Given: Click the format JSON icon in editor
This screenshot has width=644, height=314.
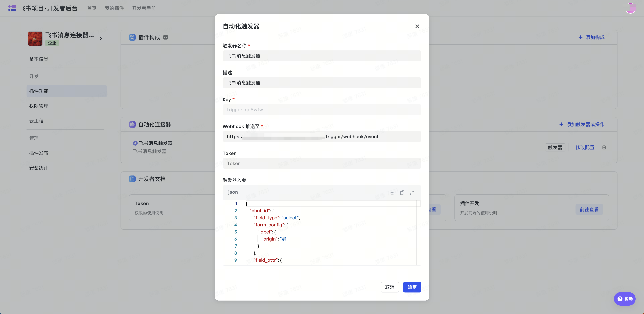Looking at the screenshot, I should click(393, 193).
